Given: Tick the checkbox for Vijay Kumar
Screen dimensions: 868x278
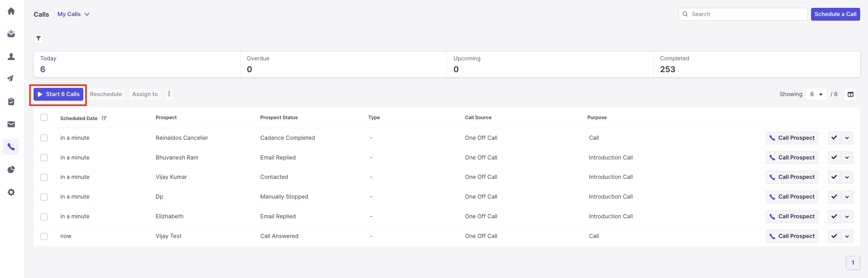Looking at the screenshot, I should point(44,177).
